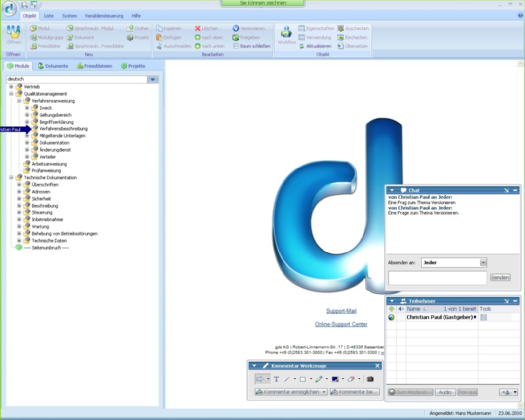Select the Text tool in Kommentar Werkzeuge
The width and height of the screenshot is (525, 420).
(276, 379)
